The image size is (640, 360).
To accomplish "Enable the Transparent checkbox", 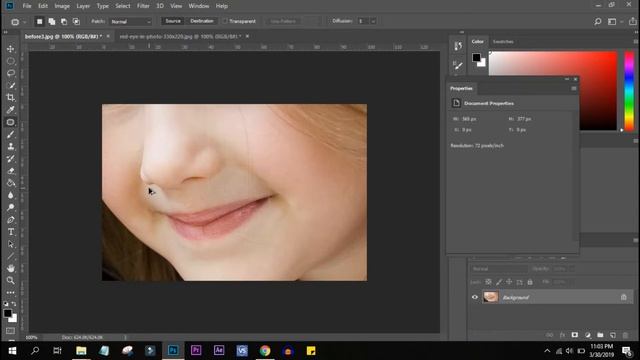I will pos(225,21).
